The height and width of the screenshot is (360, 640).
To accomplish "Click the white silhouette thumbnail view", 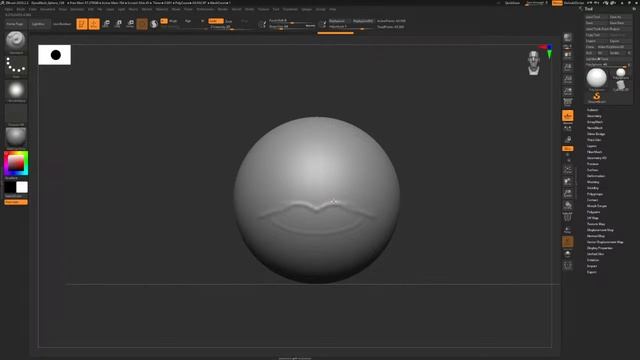I will coord(54,55).
